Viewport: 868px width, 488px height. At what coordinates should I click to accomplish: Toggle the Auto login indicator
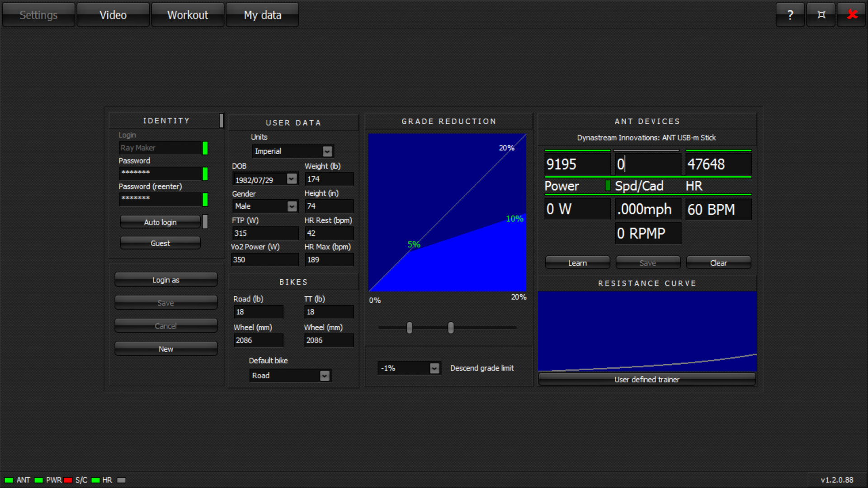[205, 222]
